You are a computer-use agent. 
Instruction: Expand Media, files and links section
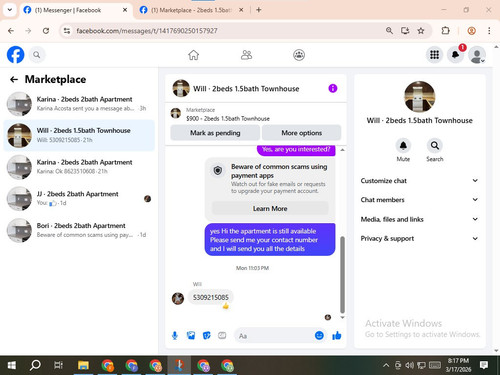pyautogui.click(x=419, y=219)
